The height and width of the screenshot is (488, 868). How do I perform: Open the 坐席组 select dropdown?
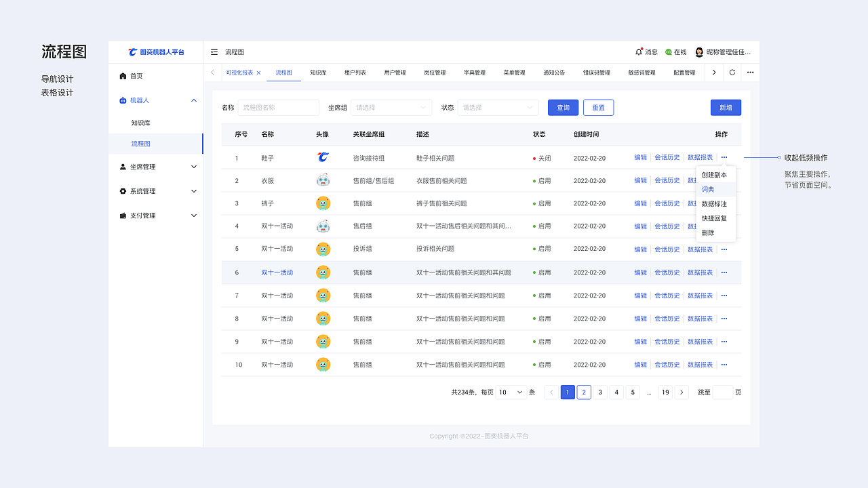391,107
